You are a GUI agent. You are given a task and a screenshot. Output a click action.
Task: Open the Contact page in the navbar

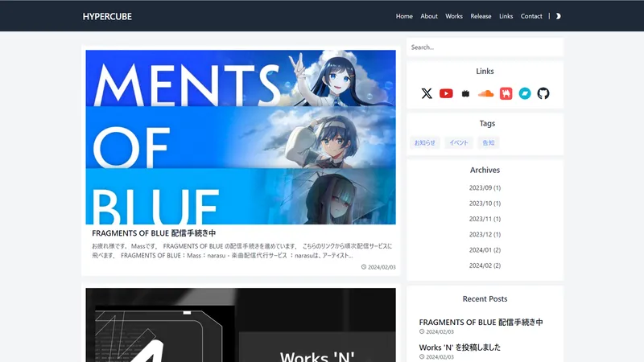point(531,16)
